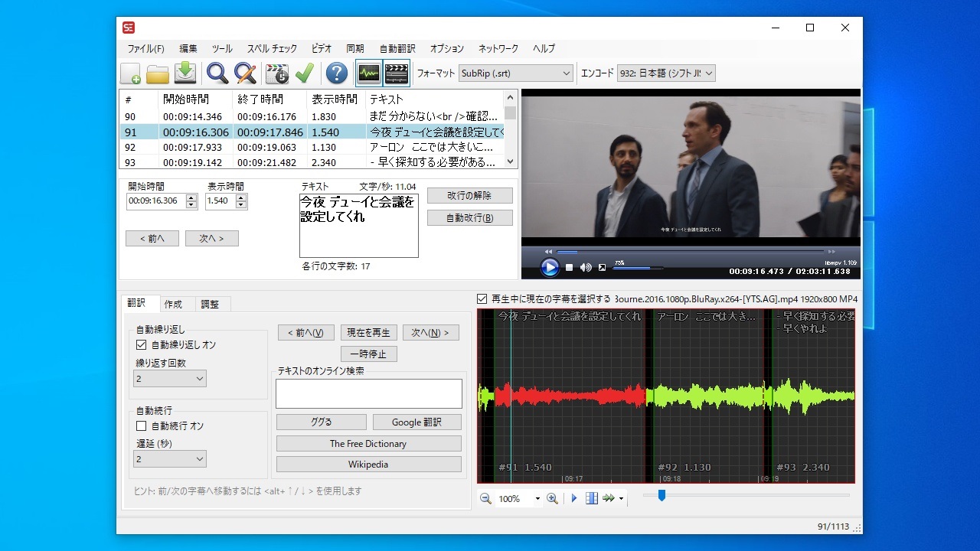Open Find with the magnifier toolbar icon
This screenshot has width=980, height=551.
tap(217, 73)
